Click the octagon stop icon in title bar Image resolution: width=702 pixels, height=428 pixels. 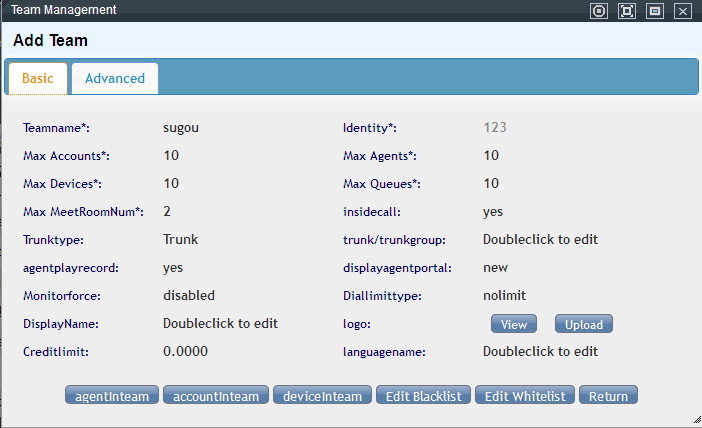pos(599,11)
